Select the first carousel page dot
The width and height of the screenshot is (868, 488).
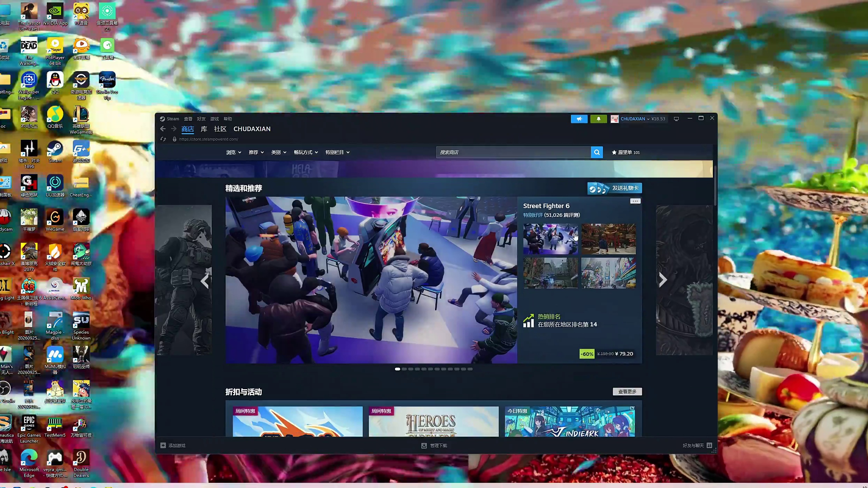pos(397,369)
